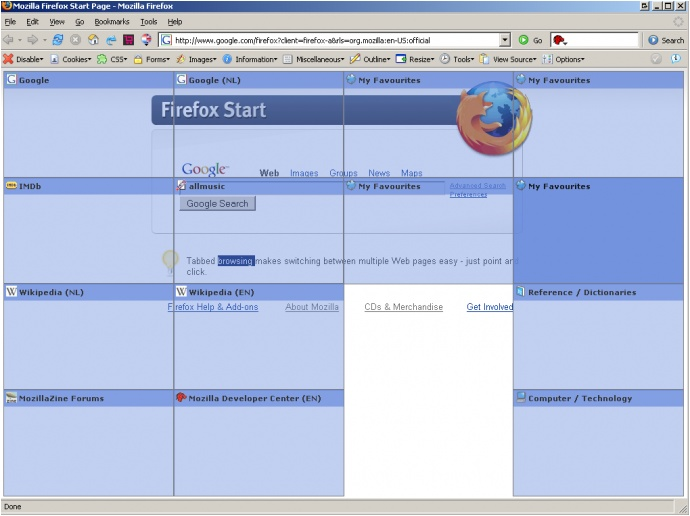
Task: Click the green Go button icon
Action: coord(523,40)
